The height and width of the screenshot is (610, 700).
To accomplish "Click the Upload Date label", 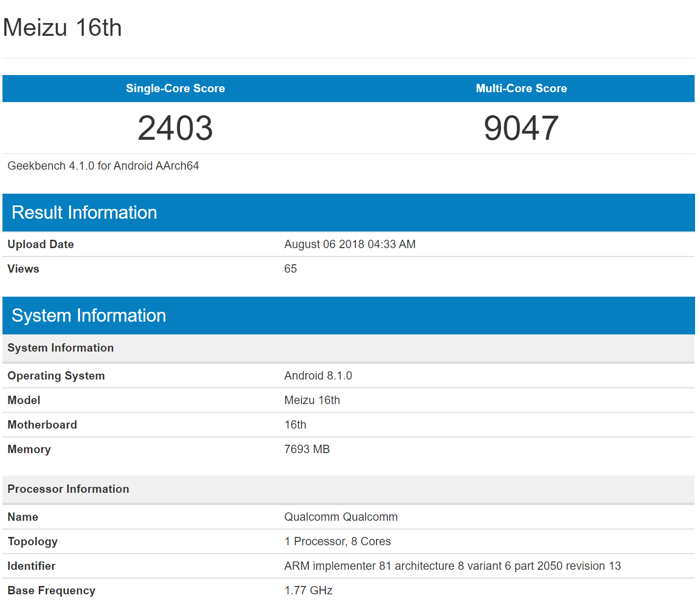I will click(41, 244).
